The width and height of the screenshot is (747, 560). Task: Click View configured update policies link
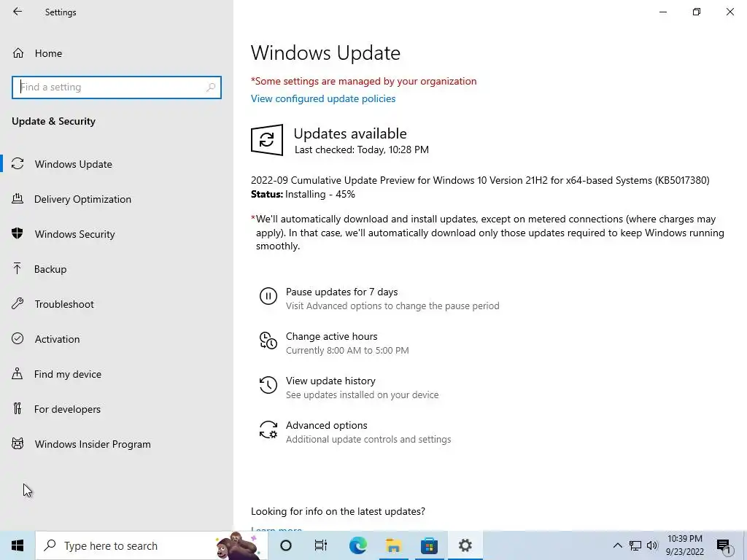click(323, 98)
